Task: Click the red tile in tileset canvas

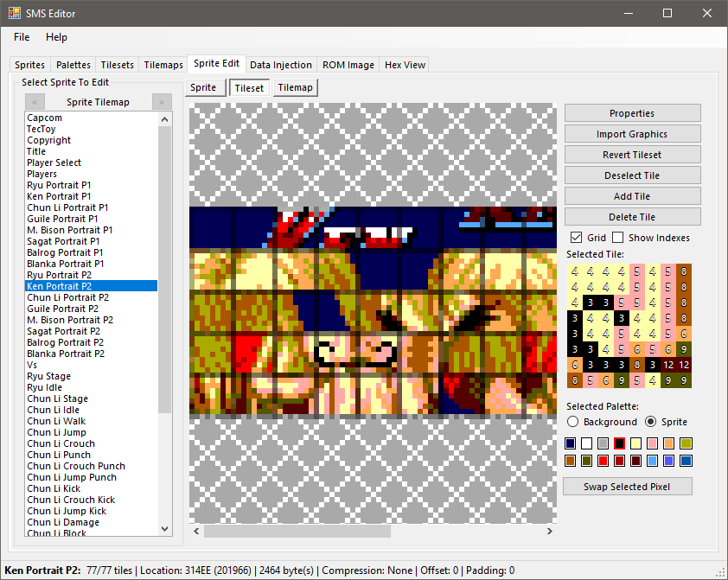Action: pyautogui.click(x=252, y=354)
